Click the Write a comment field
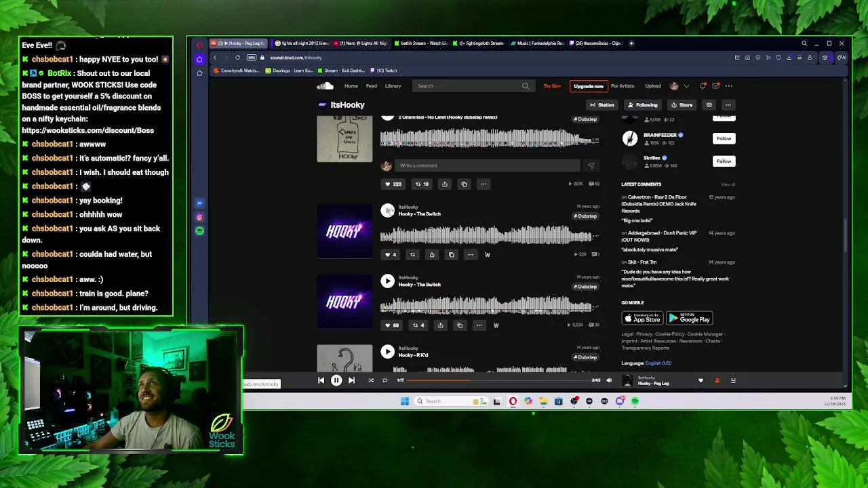 pyautogui.click(x=487, y=165)
